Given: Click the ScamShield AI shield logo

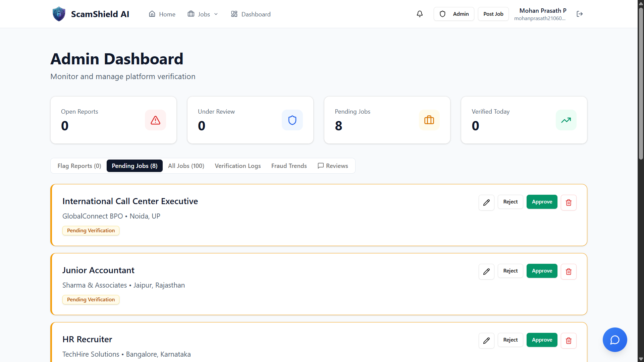Looking at the screenshot, I should pos(59,14).
